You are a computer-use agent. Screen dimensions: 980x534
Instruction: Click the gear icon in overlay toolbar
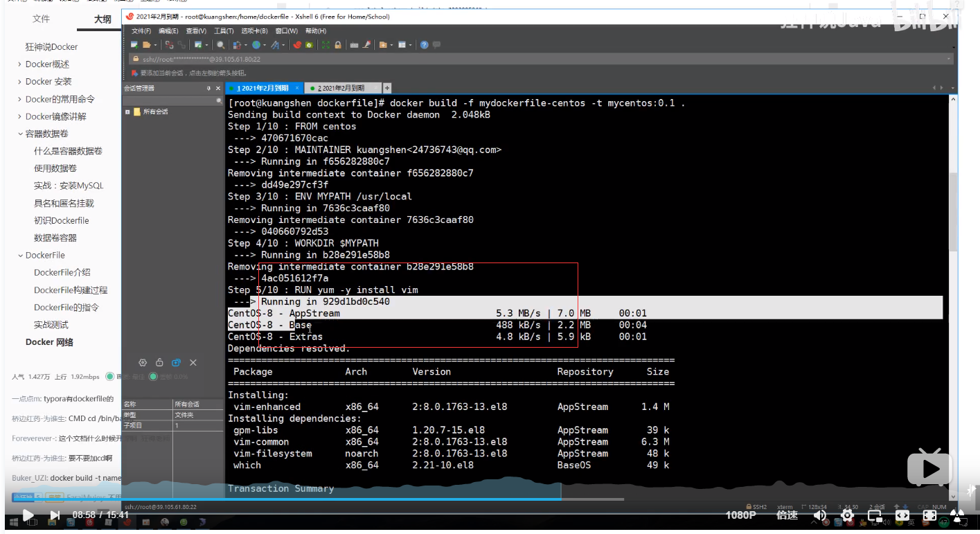pyautogui.click(x=143, y=362)
